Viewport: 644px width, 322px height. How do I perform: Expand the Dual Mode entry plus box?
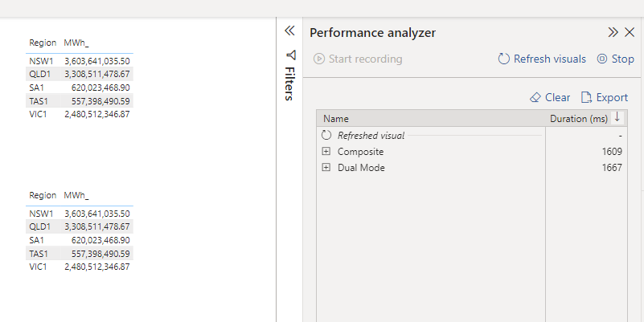(x=326, y=168)
